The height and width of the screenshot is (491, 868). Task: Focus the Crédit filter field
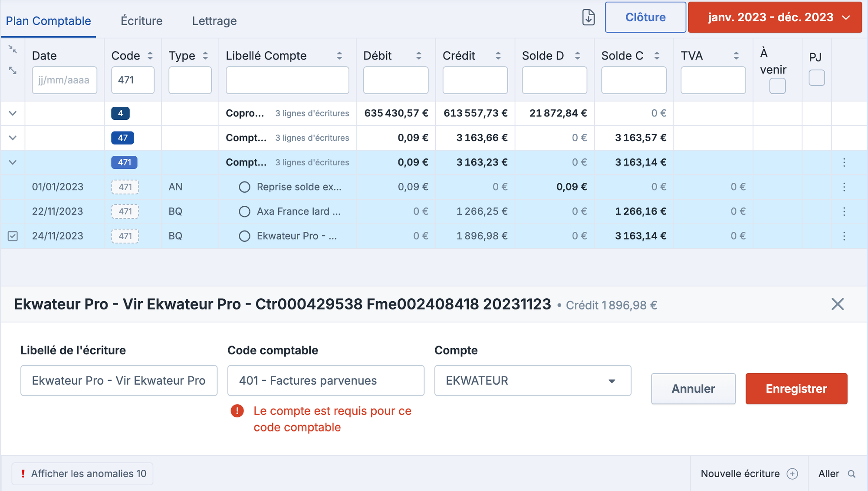pyautogui.click(x=475, y=80)
